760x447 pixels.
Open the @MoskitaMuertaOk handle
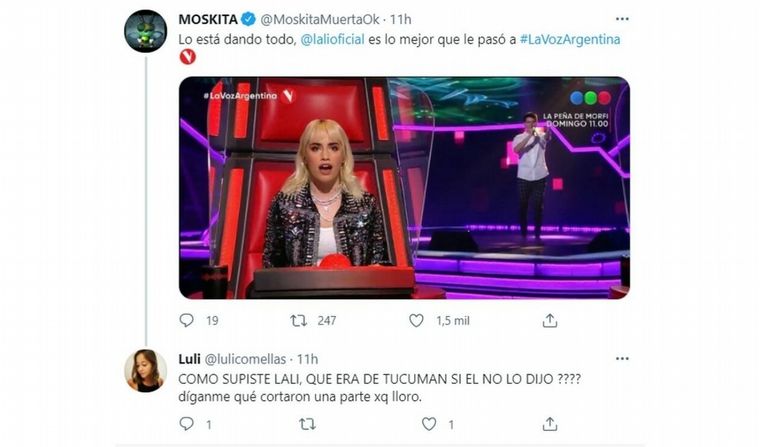320,19
